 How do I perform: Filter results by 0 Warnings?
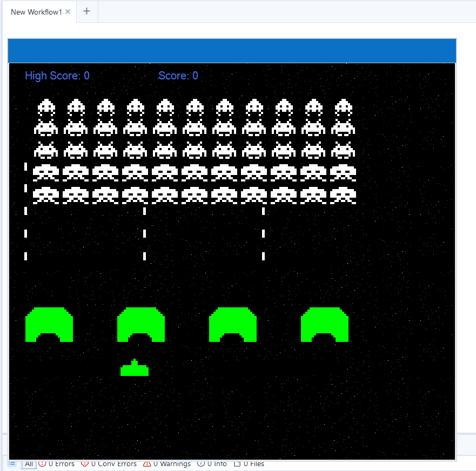(x=167, y=464)
